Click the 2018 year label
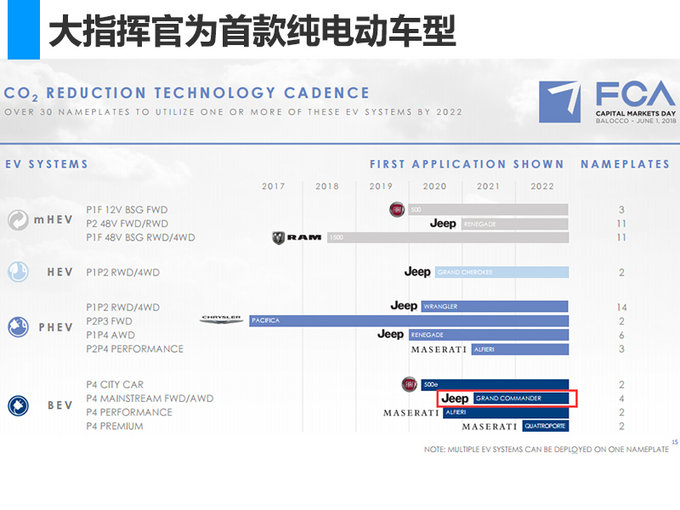The image size is (680, 510). click(327, 186)
